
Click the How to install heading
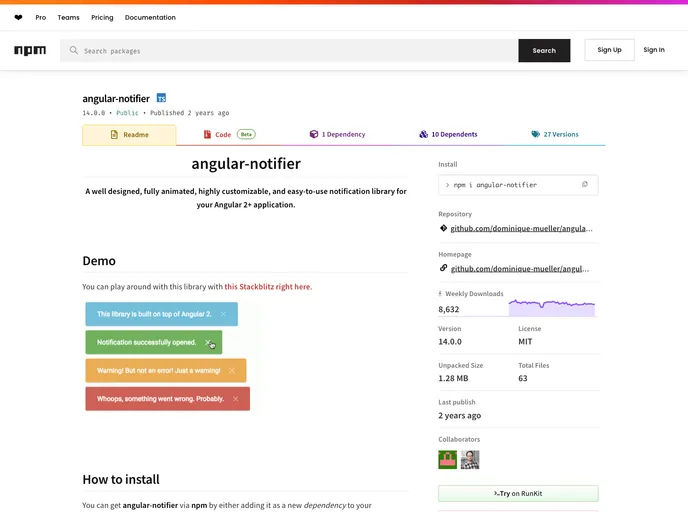pos(121,480)
